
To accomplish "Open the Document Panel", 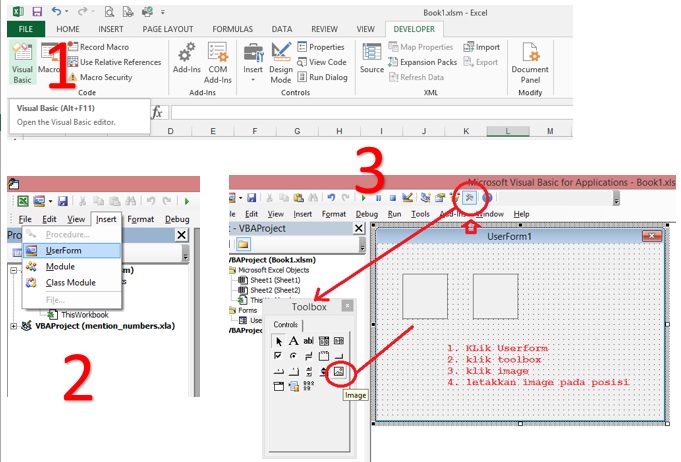I will (x=530, y=63).
